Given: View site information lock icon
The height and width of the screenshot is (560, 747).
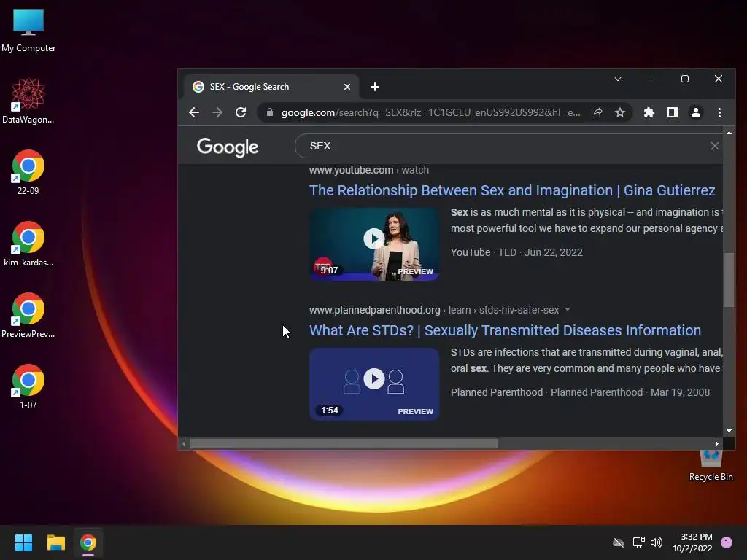Looking at the screenshot, I should pos(270,112).
